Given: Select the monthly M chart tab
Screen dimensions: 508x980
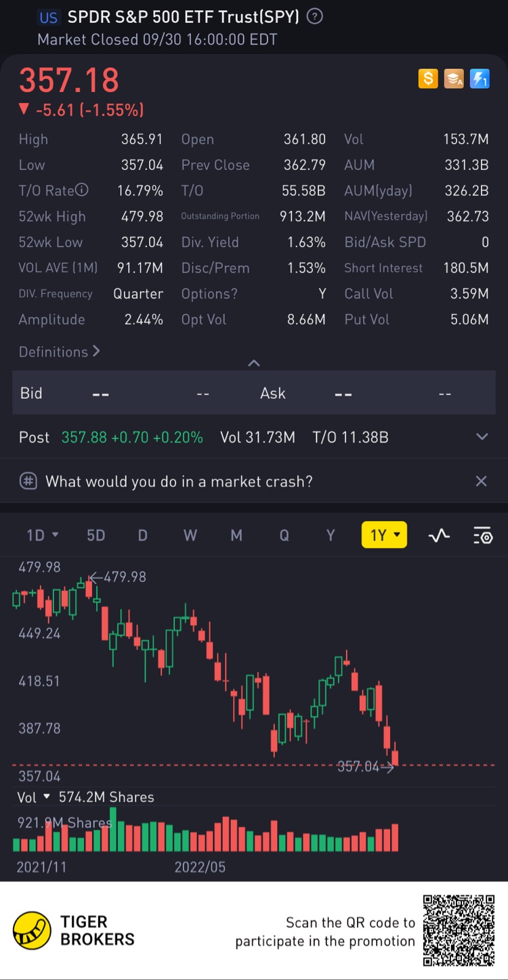Looking at the screenshot, I should click(x=236, y=535).
